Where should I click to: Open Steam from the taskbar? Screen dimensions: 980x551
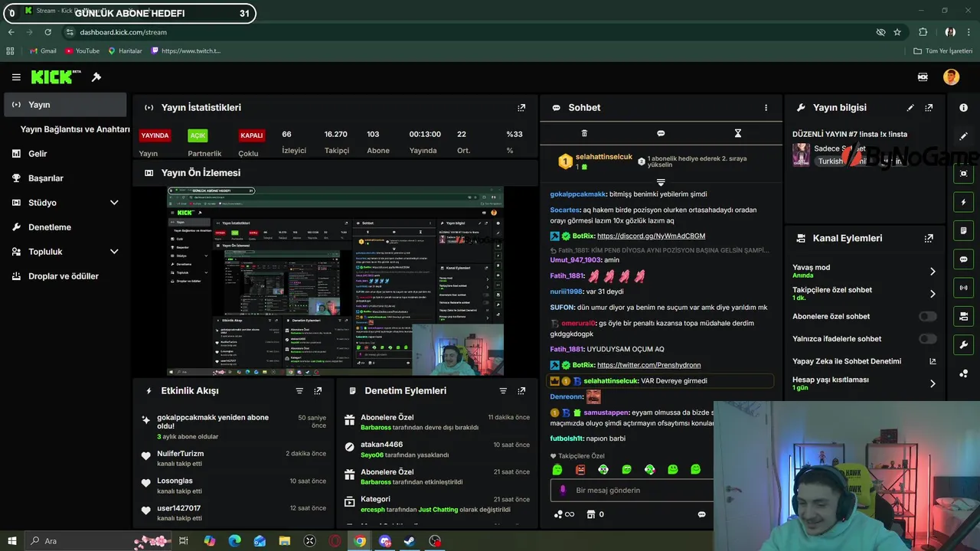pyautogui.click(x=410, y=541)
